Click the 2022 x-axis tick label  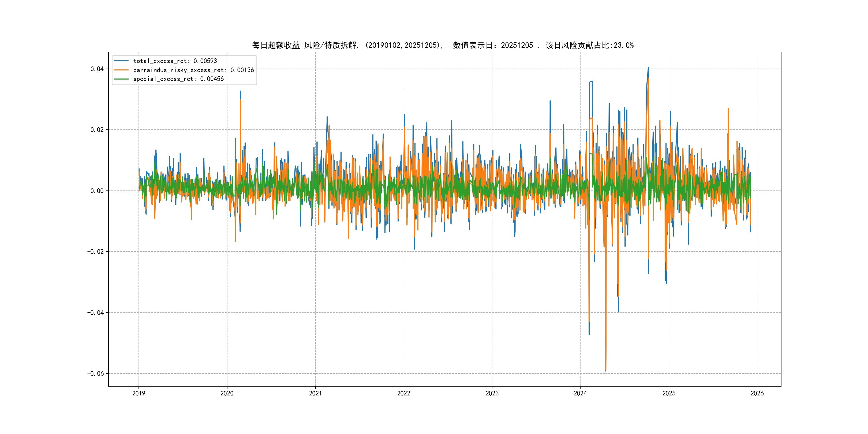coord(404,393)
